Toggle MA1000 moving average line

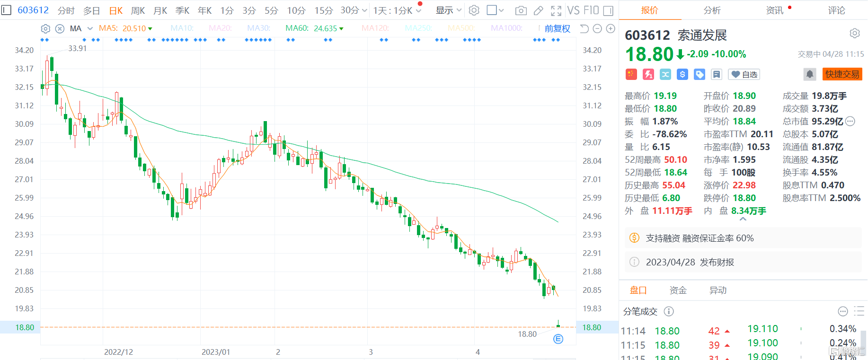point(507,28)
